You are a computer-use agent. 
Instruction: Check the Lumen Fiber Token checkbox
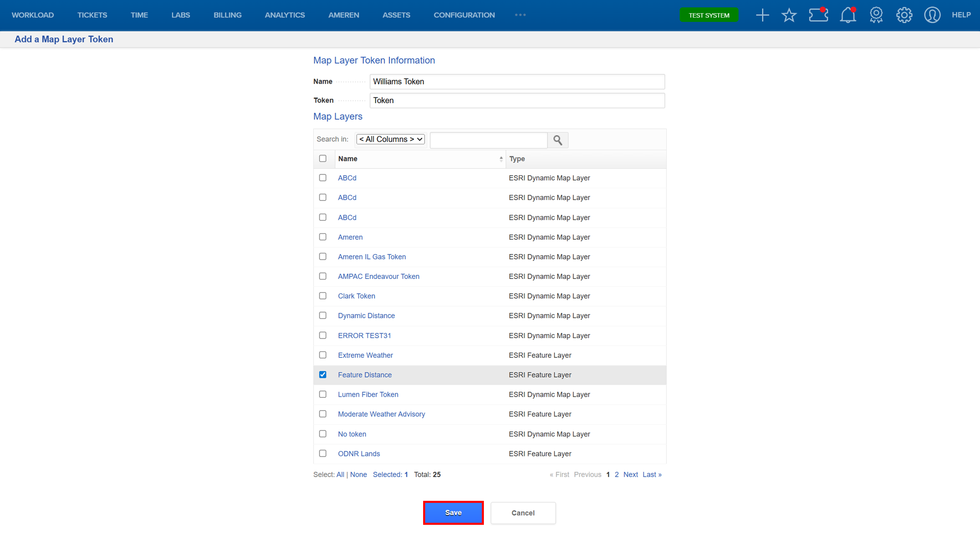pos(323,394)
